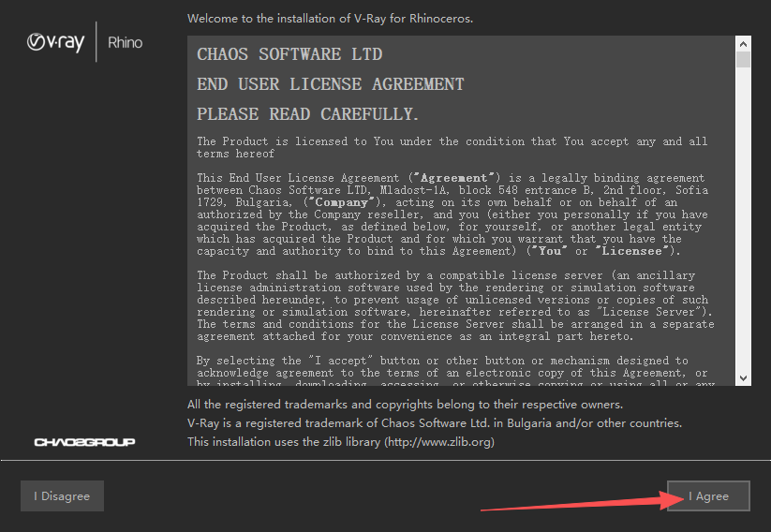The height and width of the screenshot is (532, 771).
Task: Click the CHAOS SOFTWARE LTD heading
Action: (x=289, y=54)
